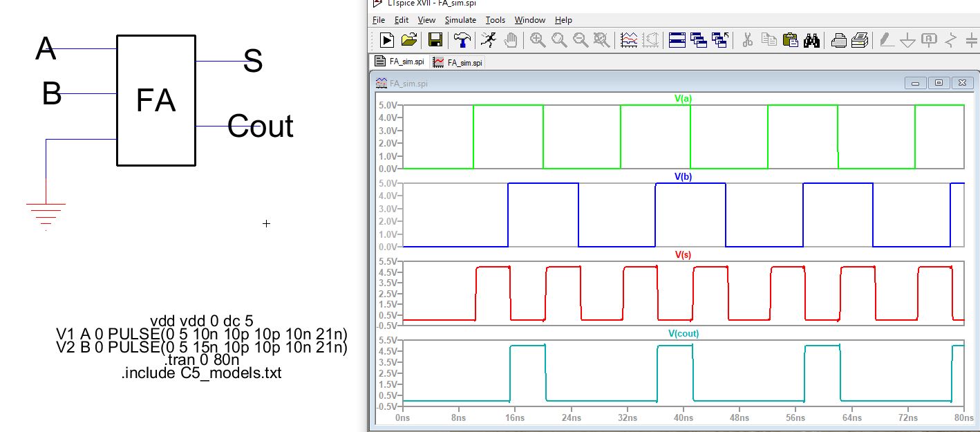Click the Zoom Out magnifier icon
Screen dimensions: 980x432
coord(581,40)
